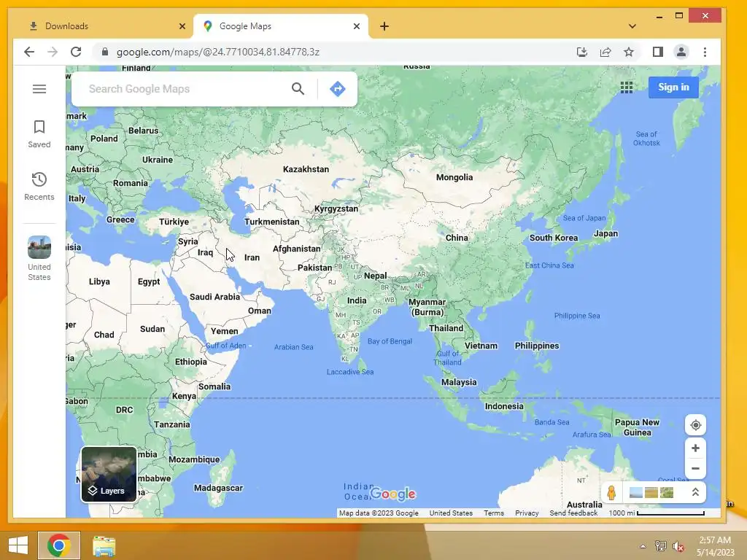Open the Terms link

494,513
